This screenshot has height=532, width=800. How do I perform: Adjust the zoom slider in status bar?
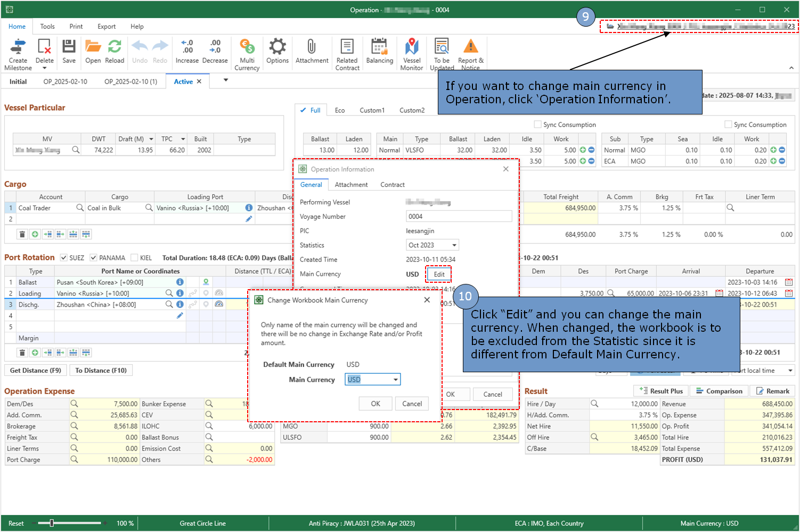tap(52, 523)
